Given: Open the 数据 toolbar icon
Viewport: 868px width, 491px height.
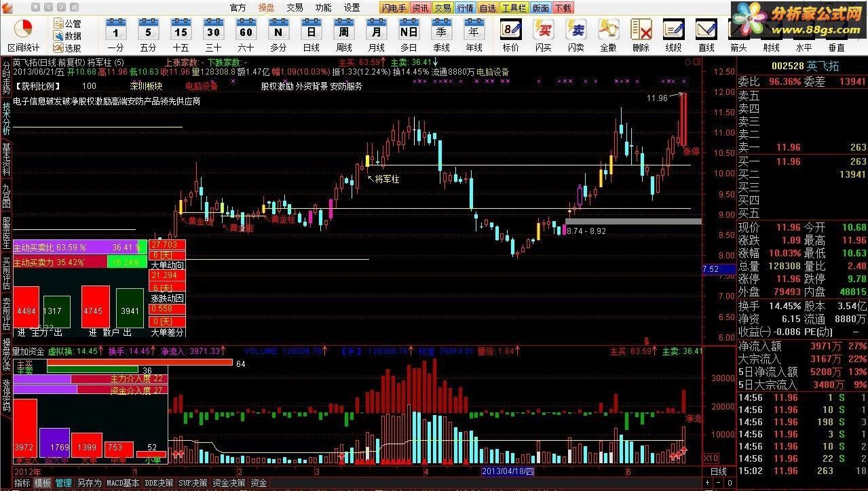Looking at the screenshot, I should (x=67, y=35).
